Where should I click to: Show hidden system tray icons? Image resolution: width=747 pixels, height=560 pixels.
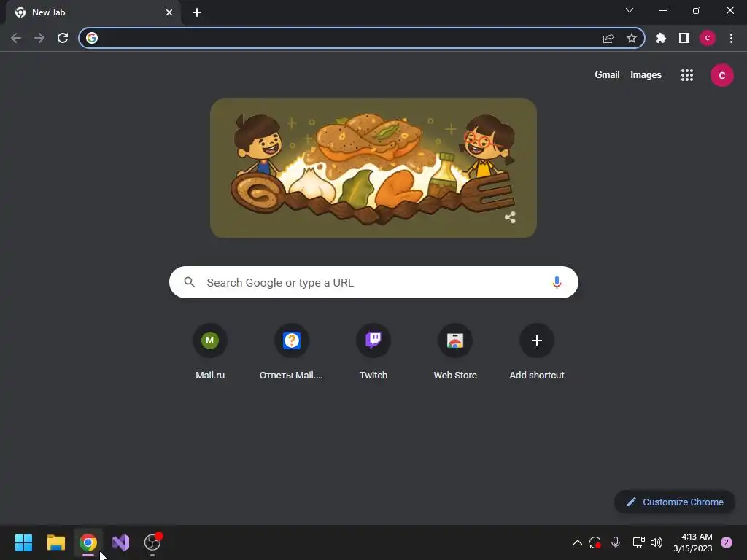(578, 542)
